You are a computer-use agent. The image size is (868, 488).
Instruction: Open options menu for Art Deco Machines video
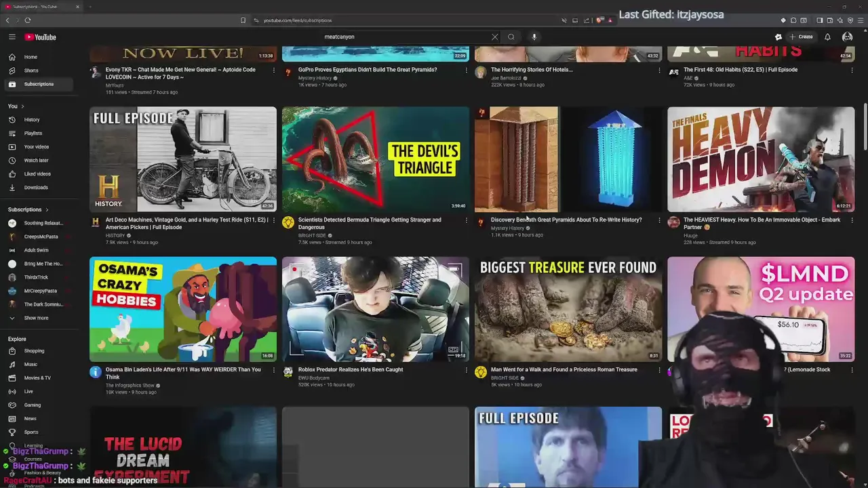pyautogui.click(x=274, y=220)
